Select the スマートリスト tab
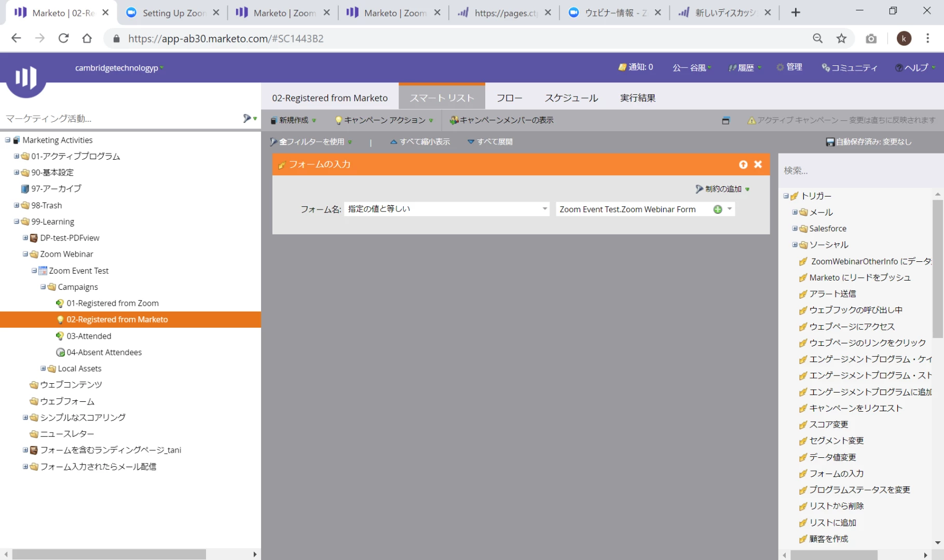The height and width of the screenshot is (560, 944). pyautogui.click(x=442, y=97)
